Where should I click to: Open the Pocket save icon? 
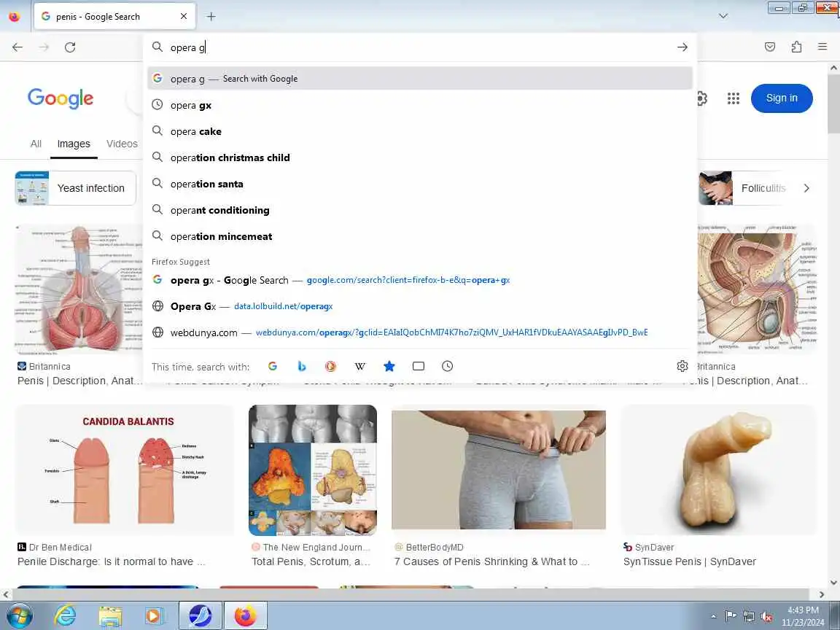(x=770, y=47)
